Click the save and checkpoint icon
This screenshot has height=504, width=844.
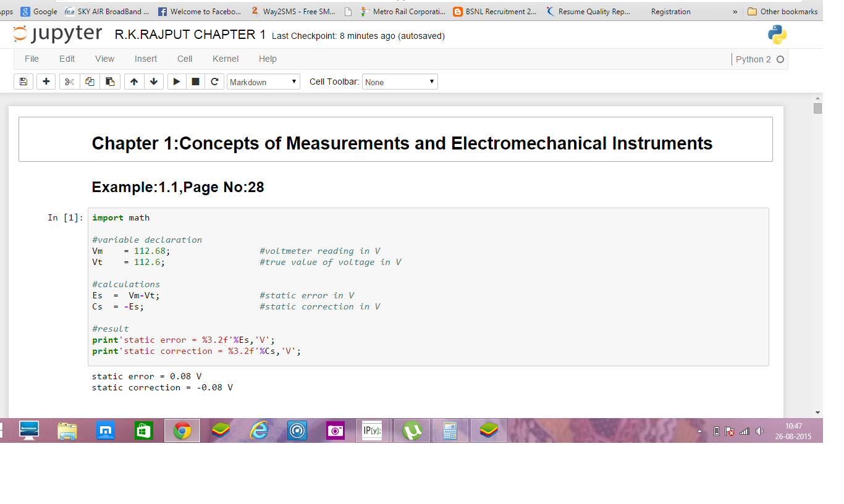23,82
